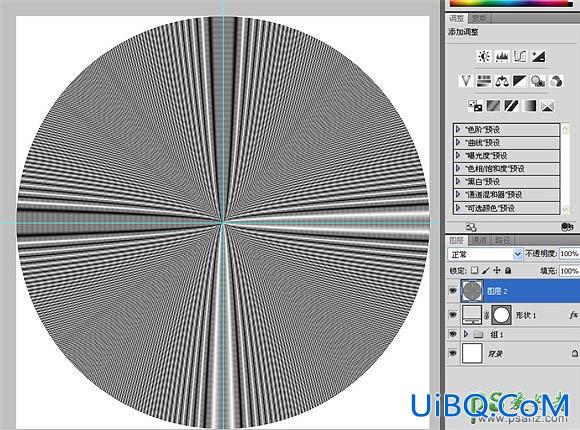Add a Photo Filter adjustment

coord(537,81)
